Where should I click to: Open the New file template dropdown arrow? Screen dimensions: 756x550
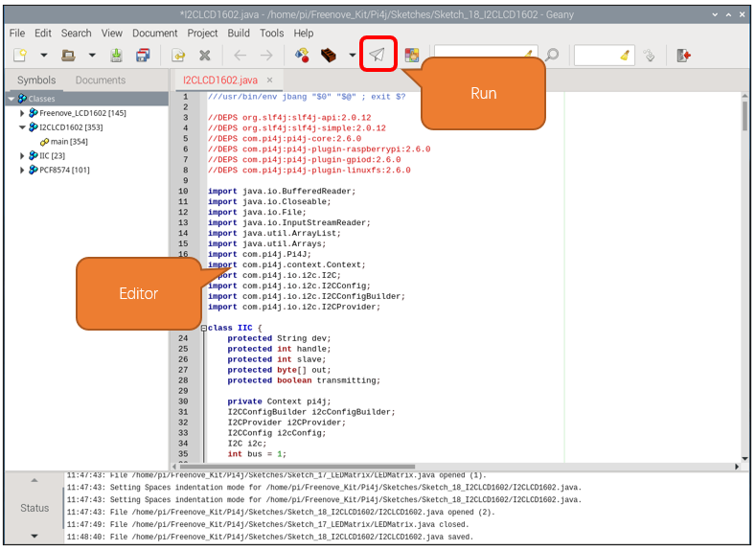click(44, 55)
